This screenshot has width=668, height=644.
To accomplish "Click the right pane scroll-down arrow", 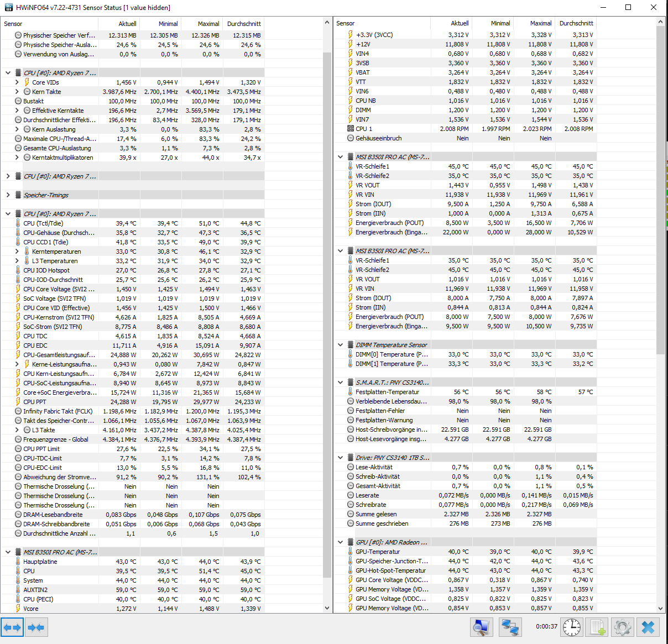I will point(660,608).
